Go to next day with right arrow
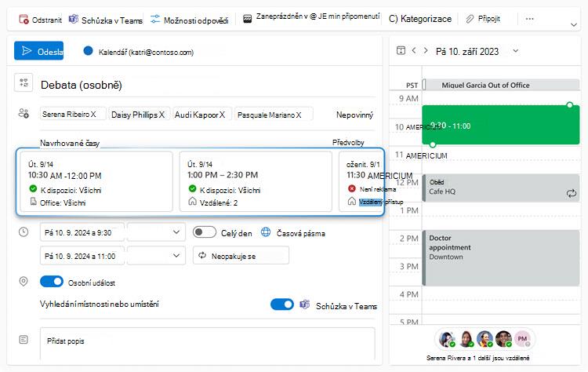This screenshot has width=588, height=372. pyautogui.click(x=426, y=50)
